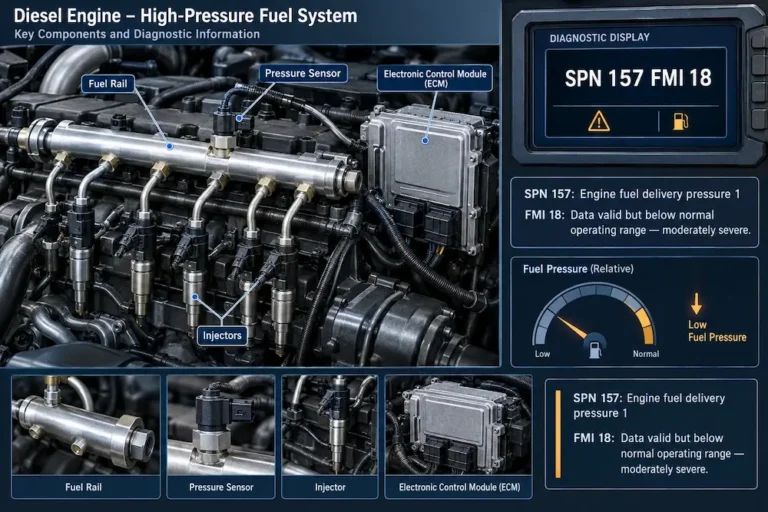768x512 pixels.
Task: Open the Fuel Rail thumbnail image
Action: click(86, 425)
